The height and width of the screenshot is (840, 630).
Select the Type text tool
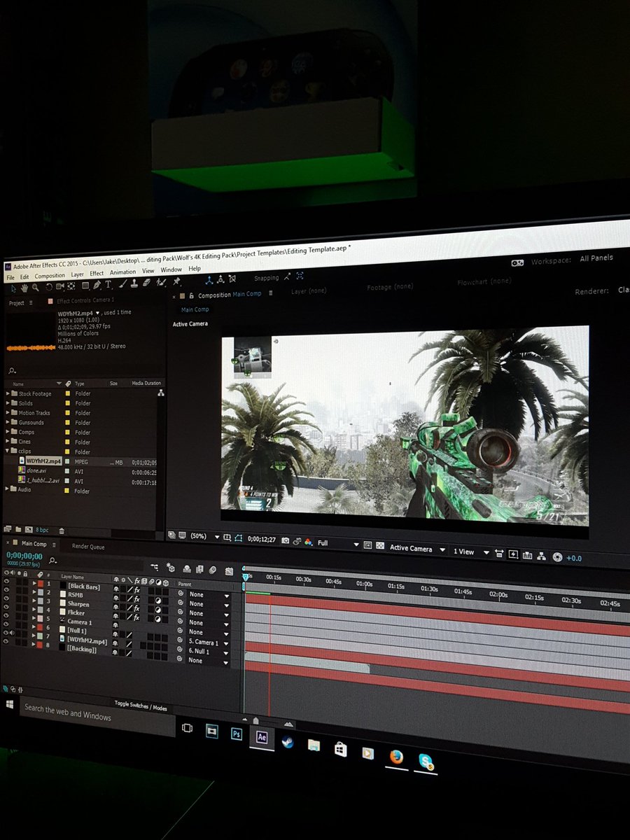tap(108, 285)
